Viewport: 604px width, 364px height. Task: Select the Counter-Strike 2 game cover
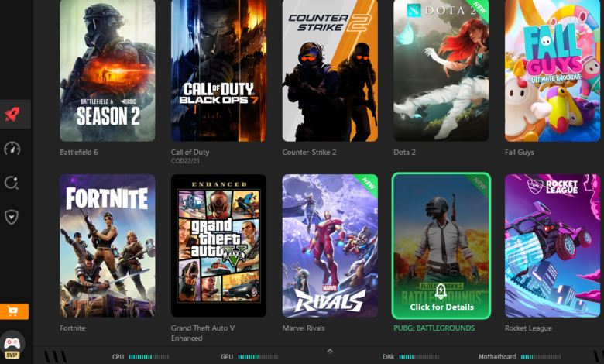pyautogui.click(x=330, y=70)
